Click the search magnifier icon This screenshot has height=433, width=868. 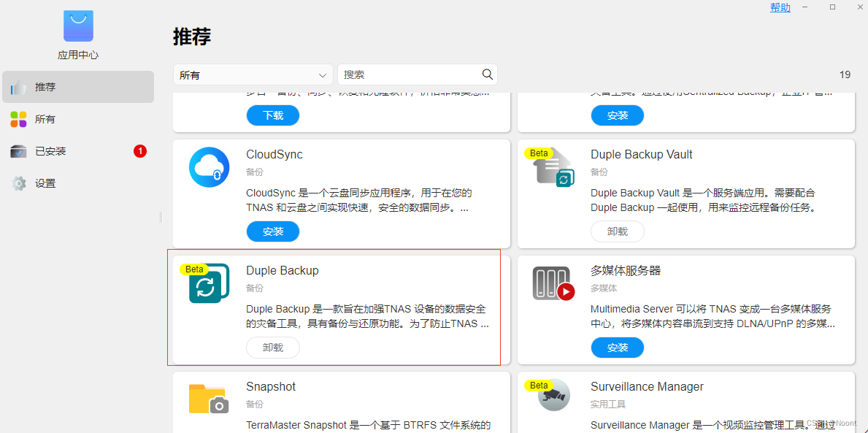pyautogui.click(x=487, y=74)
